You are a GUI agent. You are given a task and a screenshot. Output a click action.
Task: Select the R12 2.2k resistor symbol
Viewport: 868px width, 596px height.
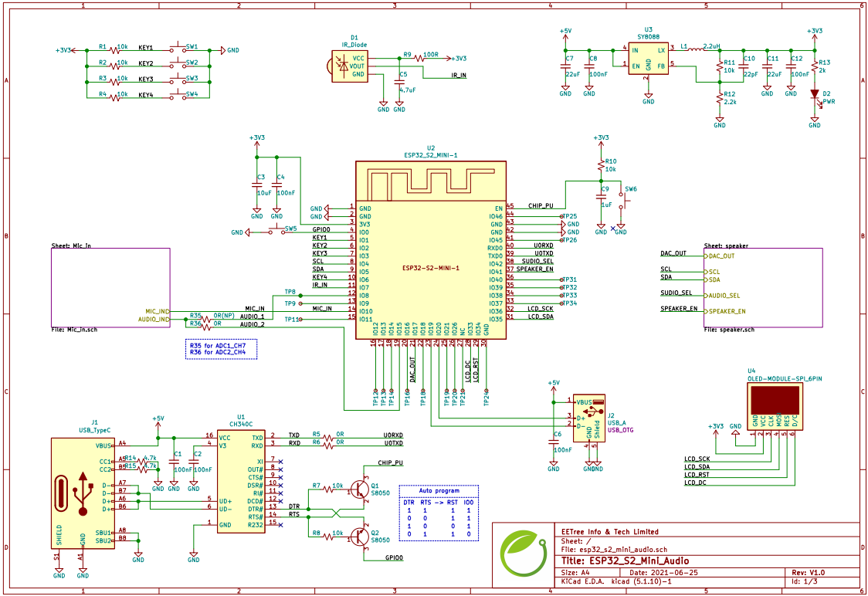click(720, 98)
